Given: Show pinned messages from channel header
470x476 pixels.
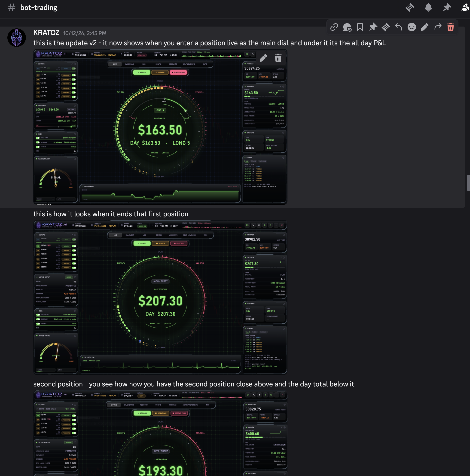Looking at the screenshot, I should 447,7.
